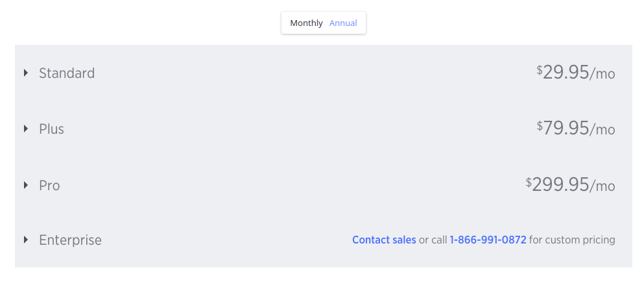Open the Plus plan title

coord(51,129)
